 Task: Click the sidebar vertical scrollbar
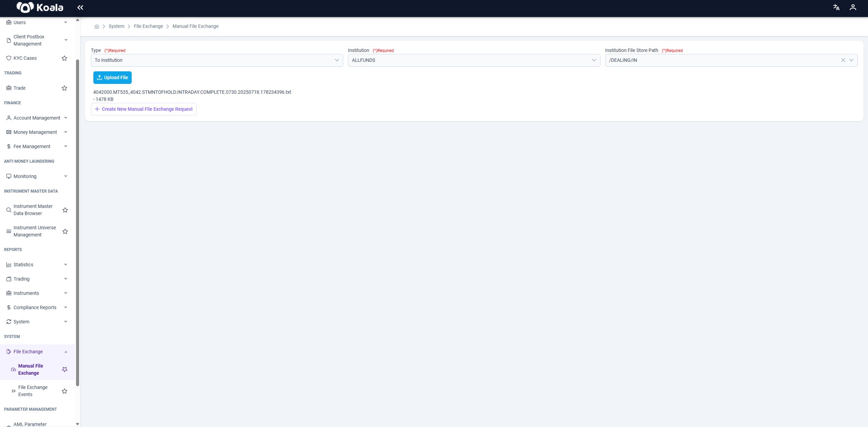point(77,223)
